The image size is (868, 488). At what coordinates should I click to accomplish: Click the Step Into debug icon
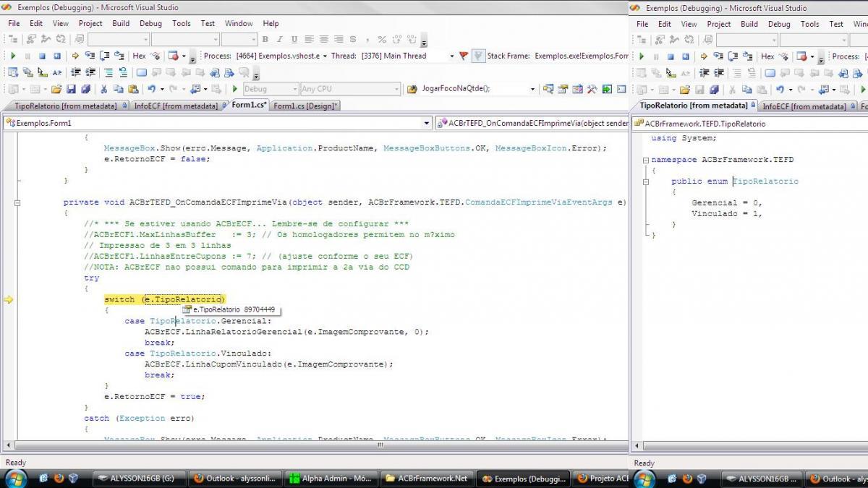pyautogui.click(x=90, y=56)
